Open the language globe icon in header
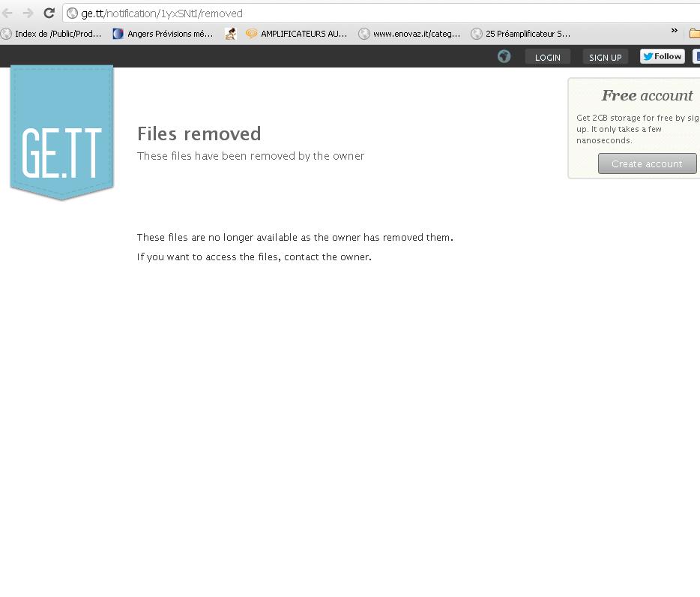 coord(504,56)
